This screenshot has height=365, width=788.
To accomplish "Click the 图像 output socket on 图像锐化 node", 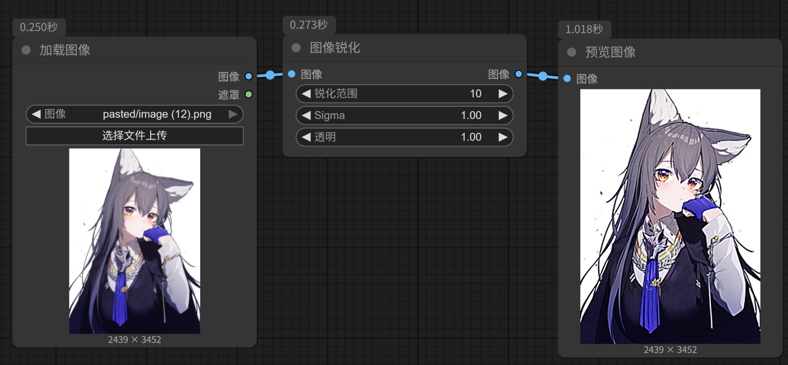I will point(519,74).
